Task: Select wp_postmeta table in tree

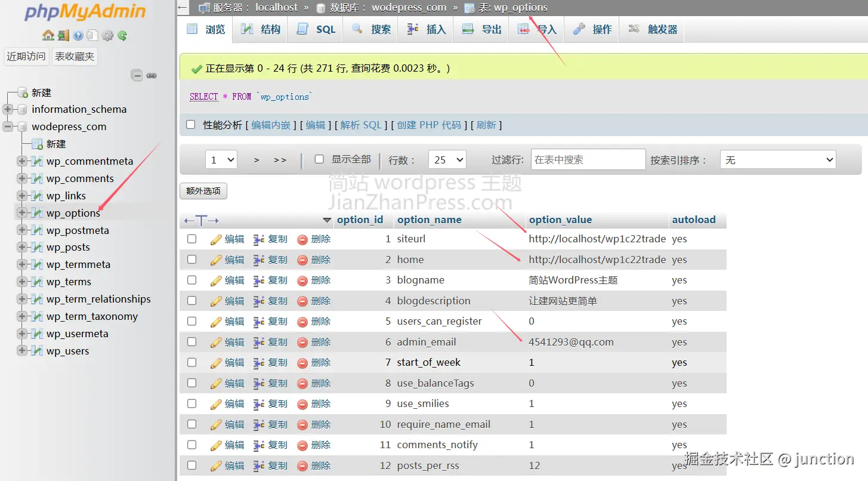Action: (x=78, y=230)
